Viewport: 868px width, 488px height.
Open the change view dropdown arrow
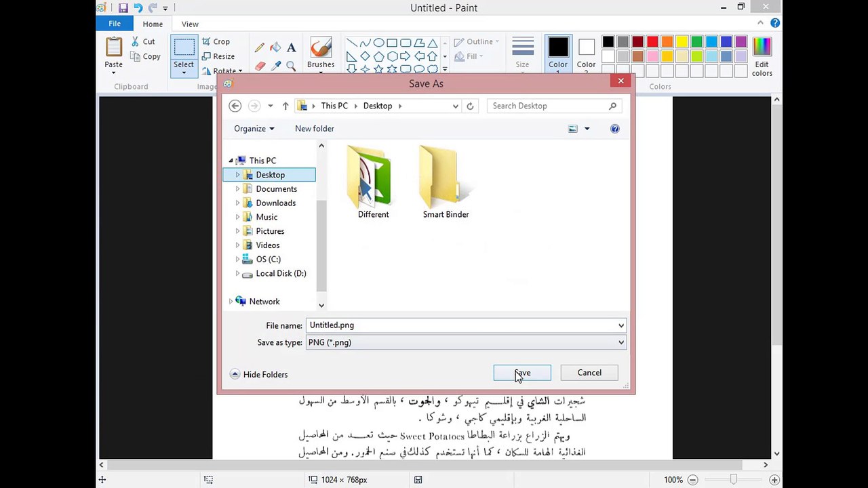587,129
